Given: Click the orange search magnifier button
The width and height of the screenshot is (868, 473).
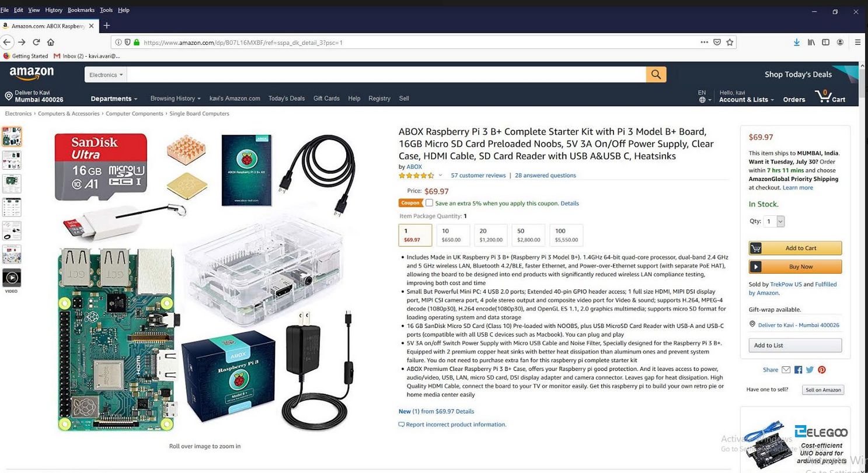Looking at the screenshot, I should tap(656, 74).
